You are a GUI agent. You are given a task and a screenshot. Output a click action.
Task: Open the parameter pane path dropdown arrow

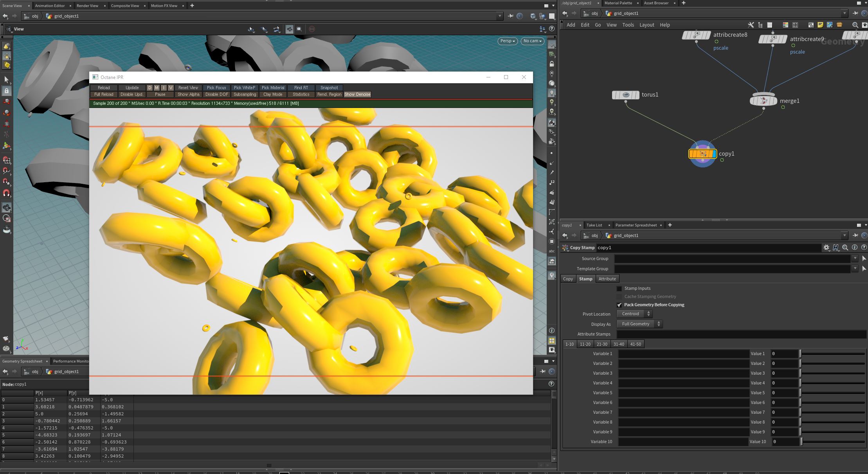click(x=844, y=235)
